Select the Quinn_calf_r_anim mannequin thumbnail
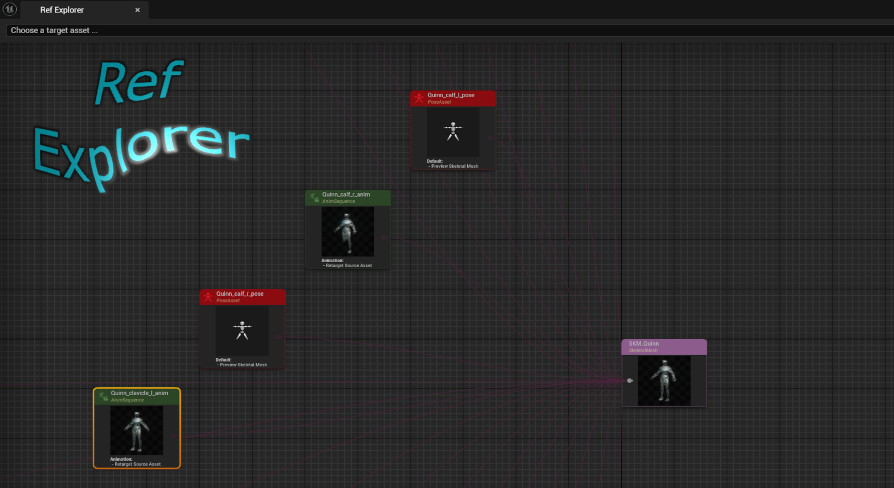Image resolution: width=894 pixels, height=488 pixels. point(347,231)
